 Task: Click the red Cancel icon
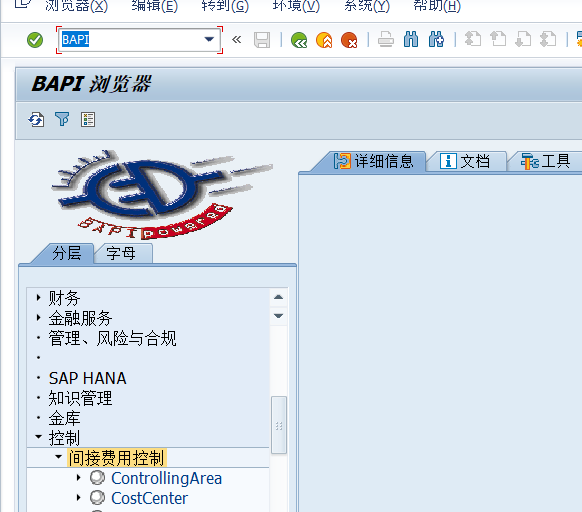(349, 40)
